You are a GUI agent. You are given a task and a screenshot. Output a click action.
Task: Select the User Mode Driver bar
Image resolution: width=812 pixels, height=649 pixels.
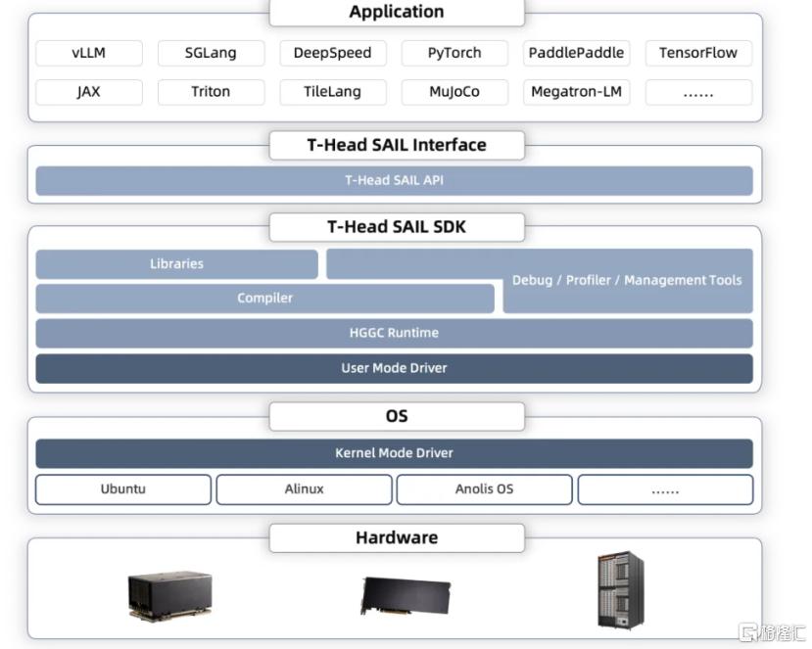click(394, 368)
